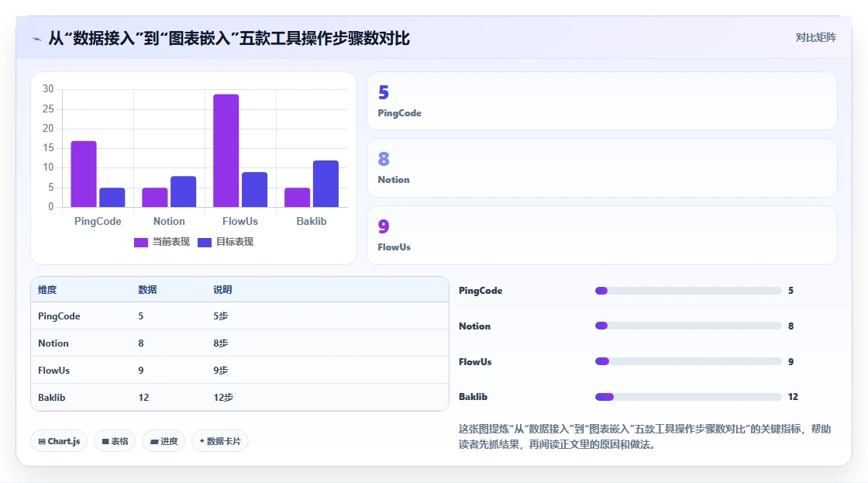Click the 说明 column header

click(222, 290)
